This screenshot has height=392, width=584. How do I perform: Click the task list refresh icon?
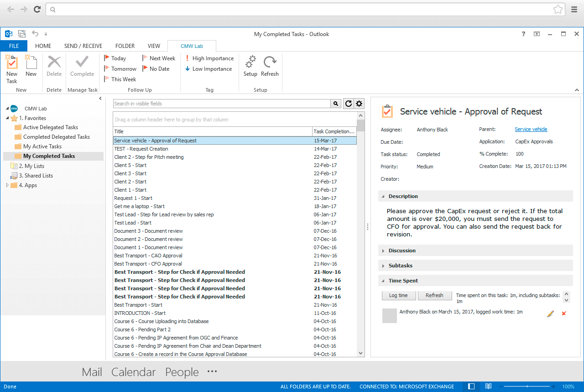coord(348,104)
